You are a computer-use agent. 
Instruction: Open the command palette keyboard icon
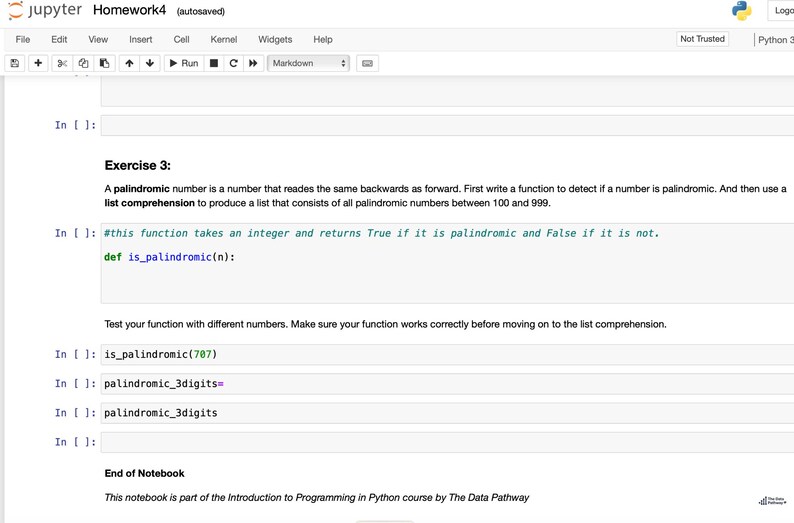(368, 63)
